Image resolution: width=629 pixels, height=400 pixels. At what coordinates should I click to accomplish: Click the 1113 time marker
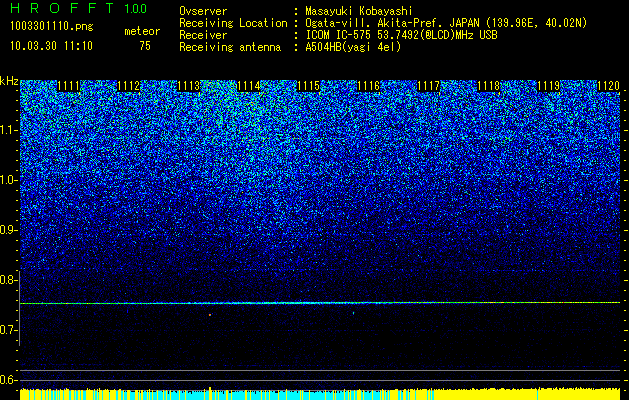[189, 86]
